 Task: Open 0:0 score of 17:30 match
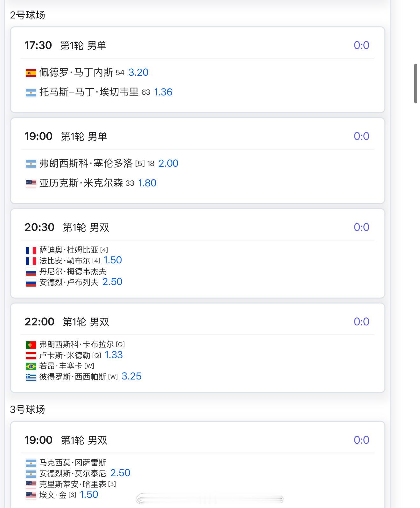[361, 45]
